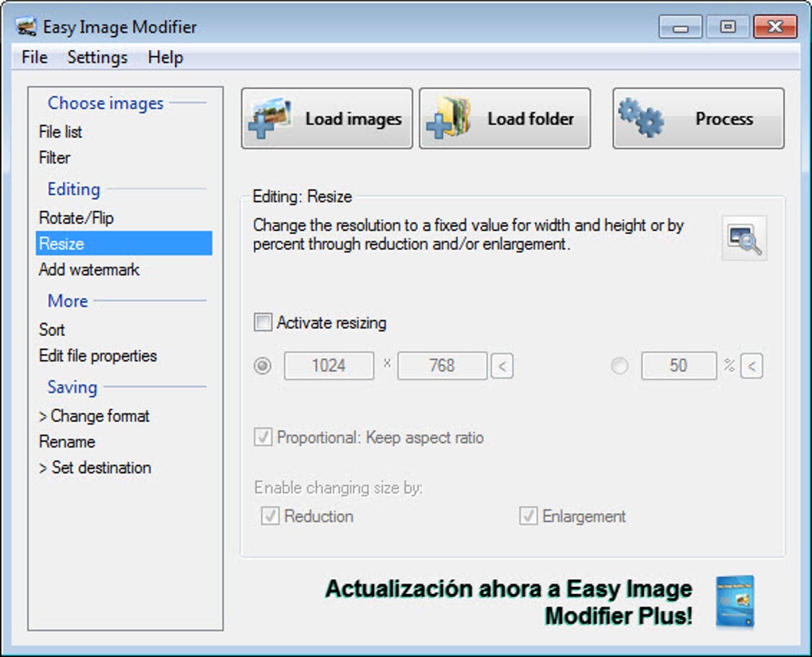
Task: Click the preview magnifier icon
Action: pyautogui.click(x=744, y=238)
